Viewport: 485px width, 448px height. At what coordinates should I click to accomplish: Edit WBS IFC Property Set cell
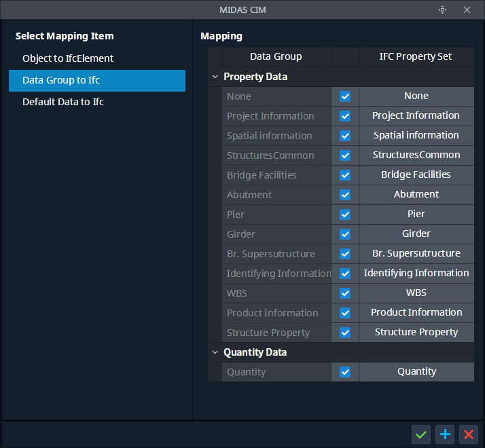coord(416,293)
